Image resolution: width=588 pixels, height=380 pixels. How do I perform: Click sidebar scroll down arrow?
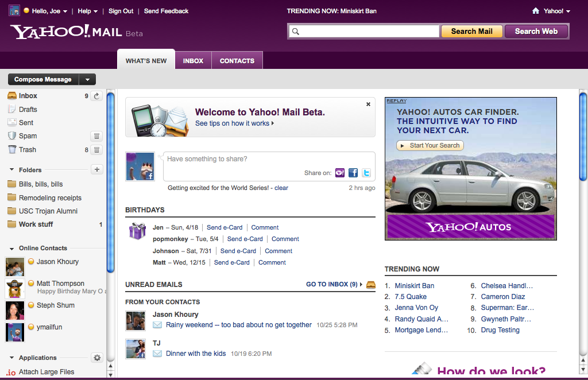pyautogui.click(x=111, y=374)
